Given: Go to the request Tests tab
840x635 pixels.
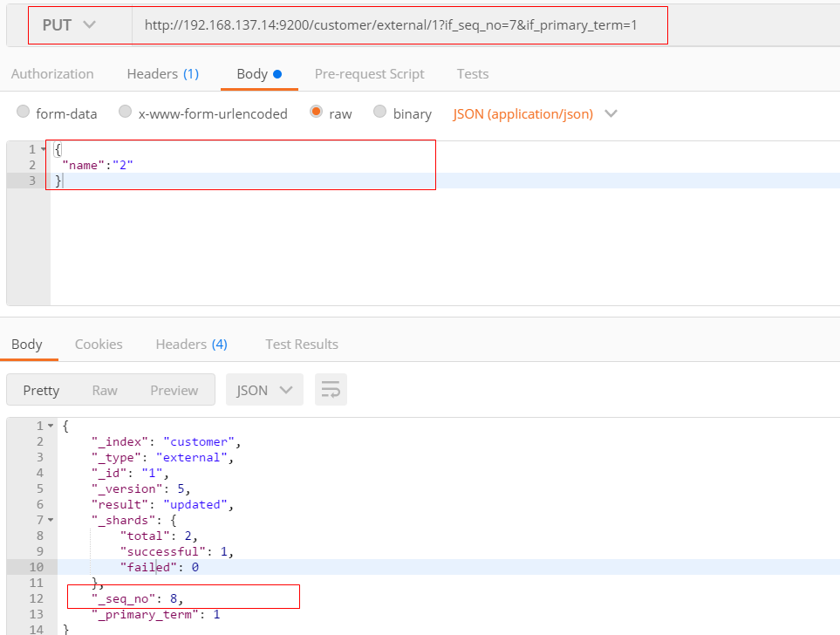Looking at the screenshot, I should pos(473,74).
